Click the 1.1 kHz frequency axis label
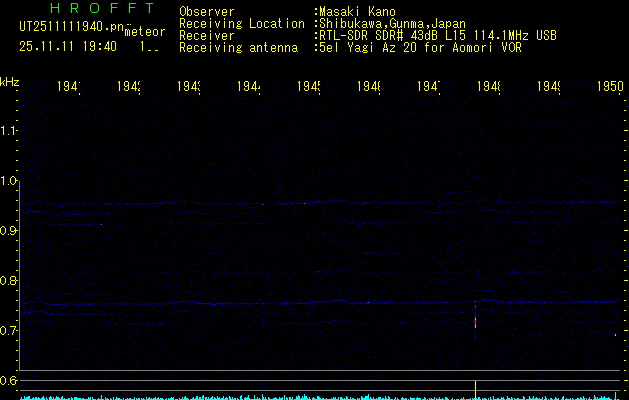Screen dimensions: 629x400 tap(9, 131)
